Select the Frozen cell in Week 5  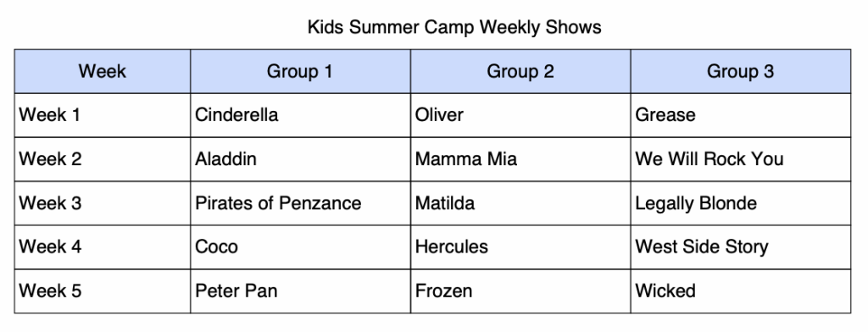point(520,291)
